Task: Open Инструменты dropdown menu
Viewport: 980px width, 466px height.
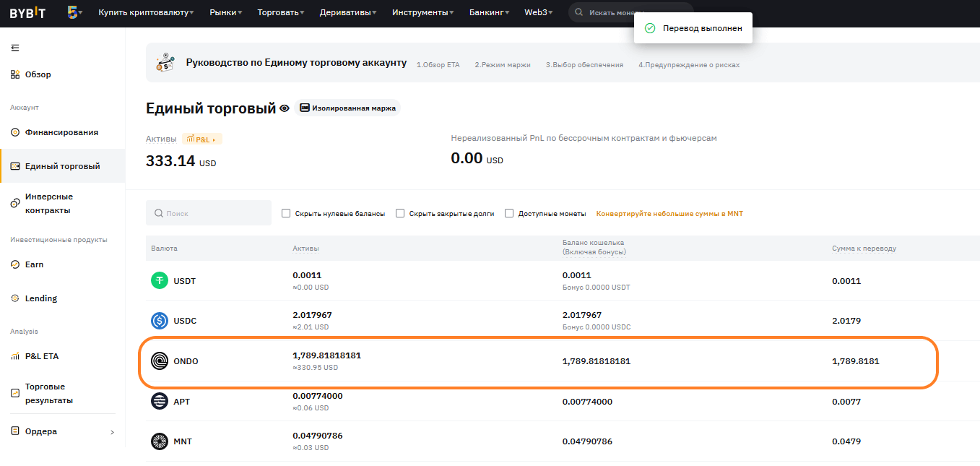Action: click(423, 12)
